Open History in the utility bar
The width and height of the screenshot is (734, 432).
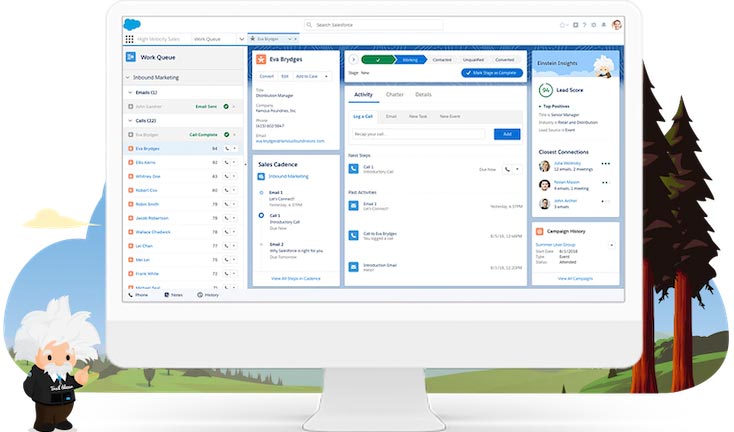(208, 295)
